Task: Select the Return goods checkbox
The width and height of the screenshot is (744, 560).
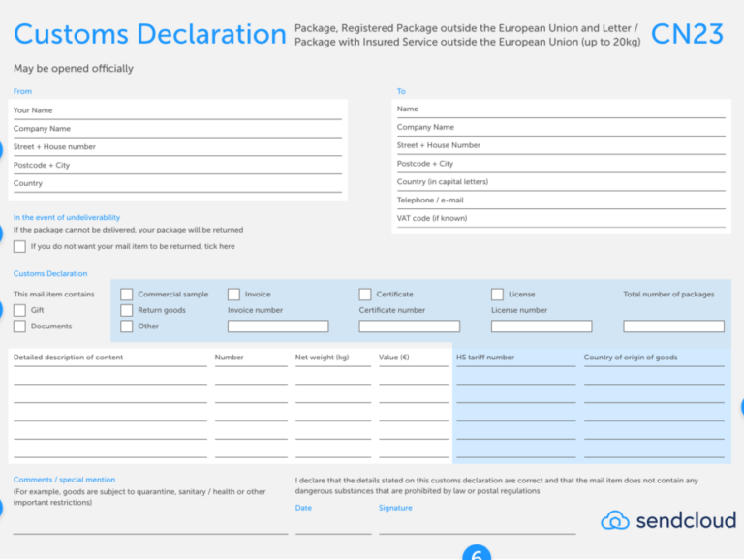Action: click(x=127, y=310)
